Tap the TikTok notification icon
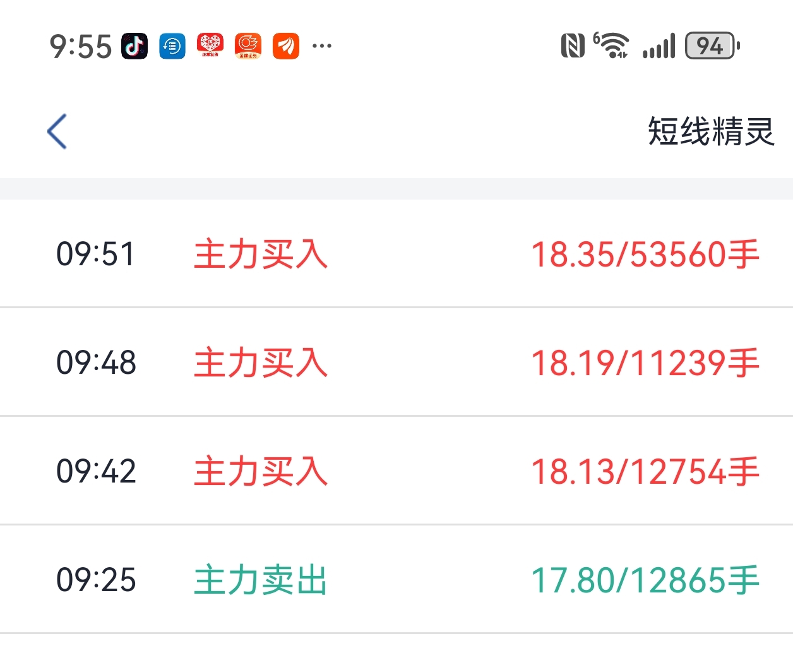793x672 pixels. 134,46
